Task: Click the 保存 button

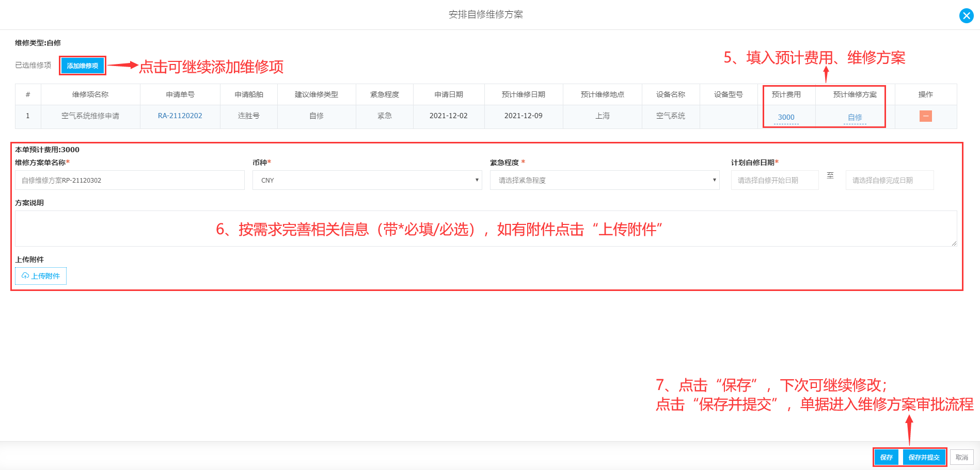Action: 887,457
